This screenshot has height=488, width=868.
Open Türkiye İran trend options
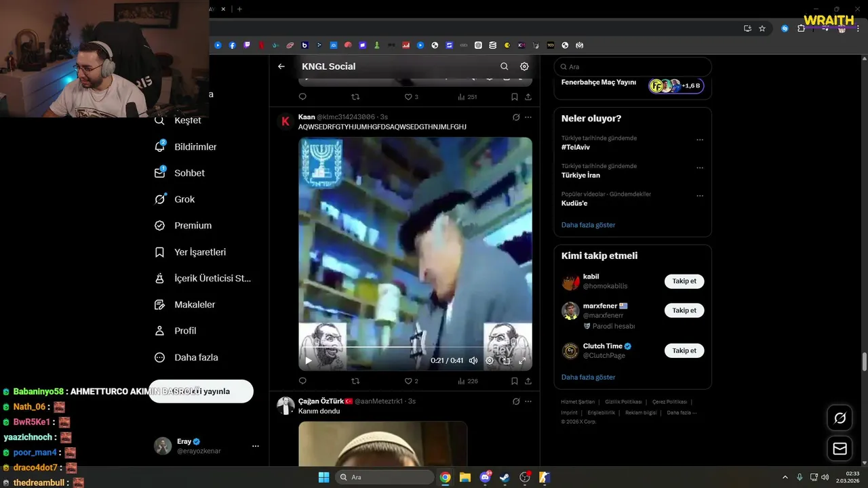(700, 168)
